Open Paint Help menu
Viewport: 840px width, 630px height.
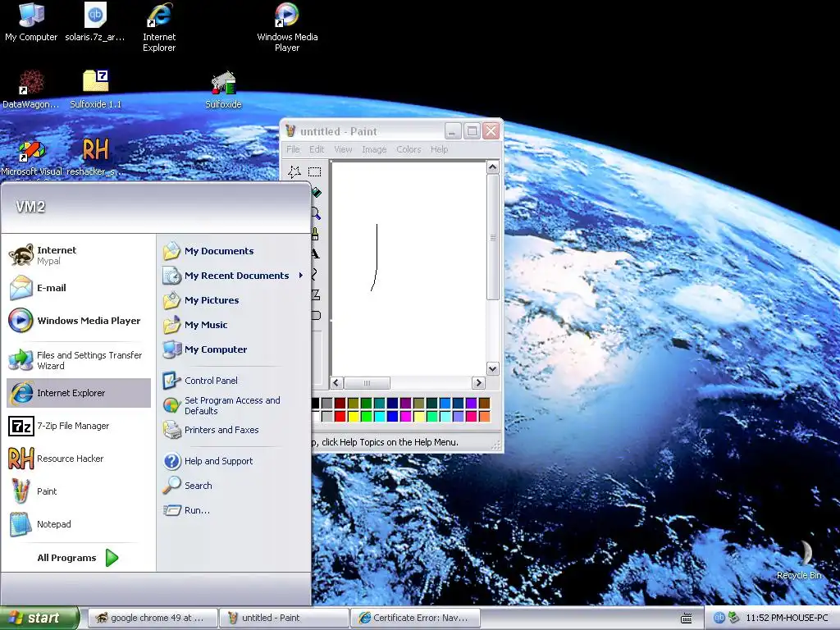click(x=440, y=149)
